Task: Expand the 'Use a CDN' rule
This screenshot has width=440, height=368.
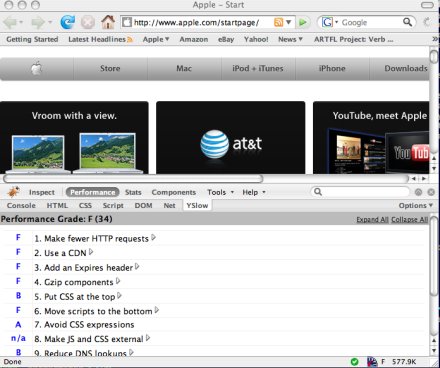Action: tap(91, 252)
